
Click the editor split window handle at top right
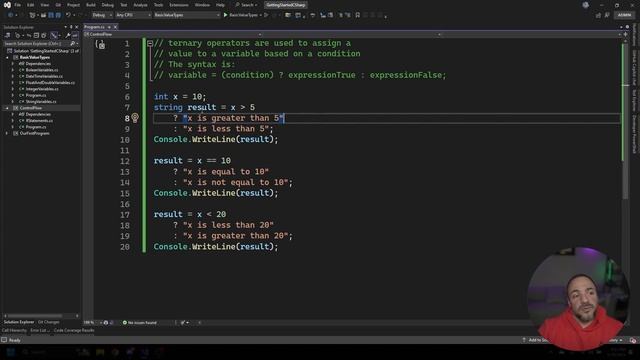coord(625,35)
